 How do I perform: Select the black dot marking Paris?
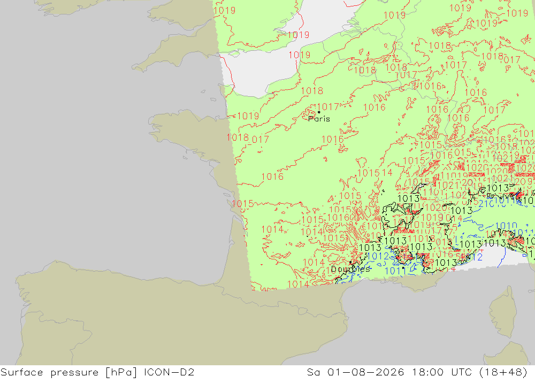click(x=319, y=112)
